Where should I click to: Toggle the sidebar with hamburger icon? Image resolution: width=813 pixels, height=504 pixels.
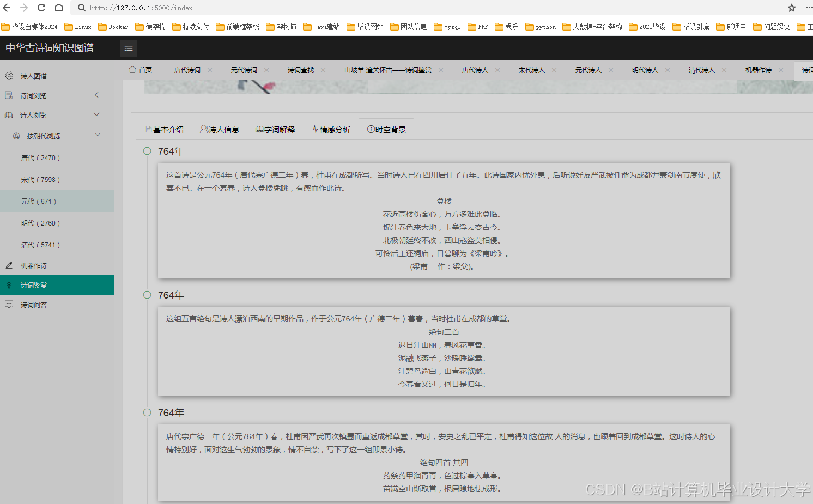point(129,48)
